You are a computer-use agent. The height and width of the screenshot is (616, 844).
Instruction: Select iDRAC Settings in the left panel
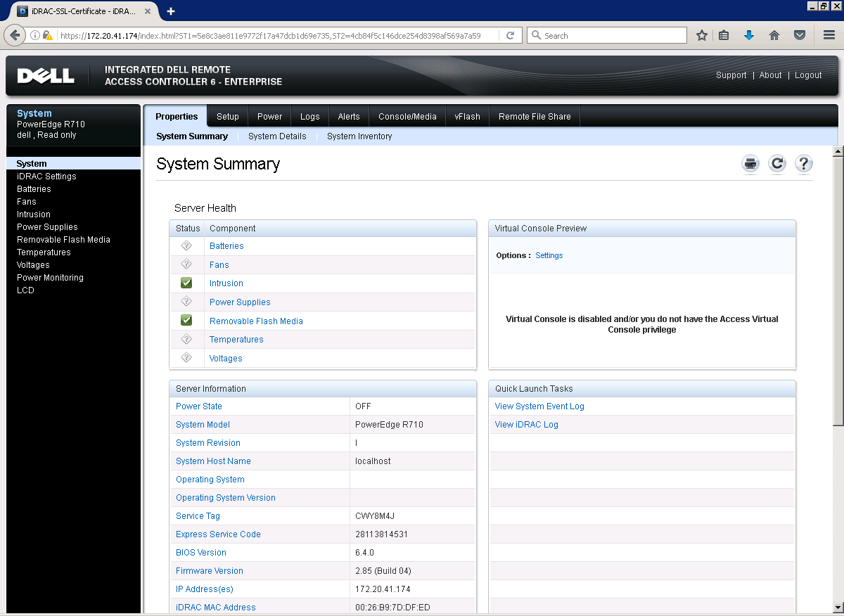(46, 176)
